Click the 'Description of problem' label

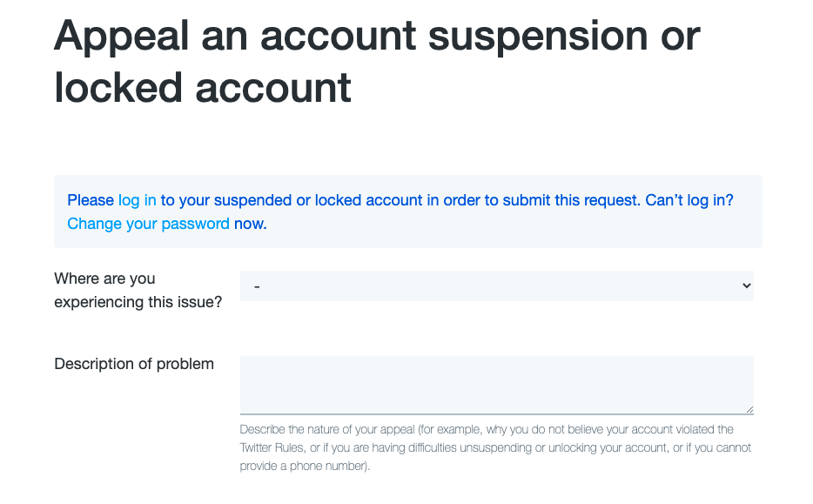[x=133, y=364]
